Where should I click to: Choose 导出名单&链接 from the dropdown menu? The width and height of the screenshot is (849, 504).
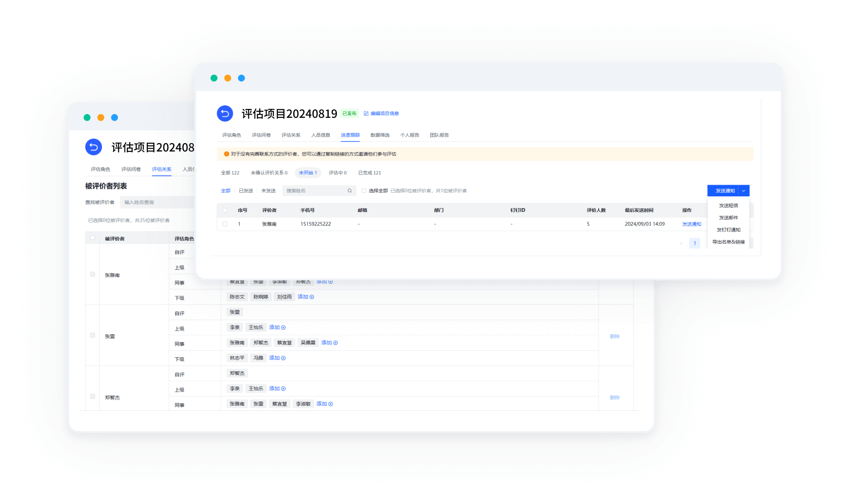point(728,242)
